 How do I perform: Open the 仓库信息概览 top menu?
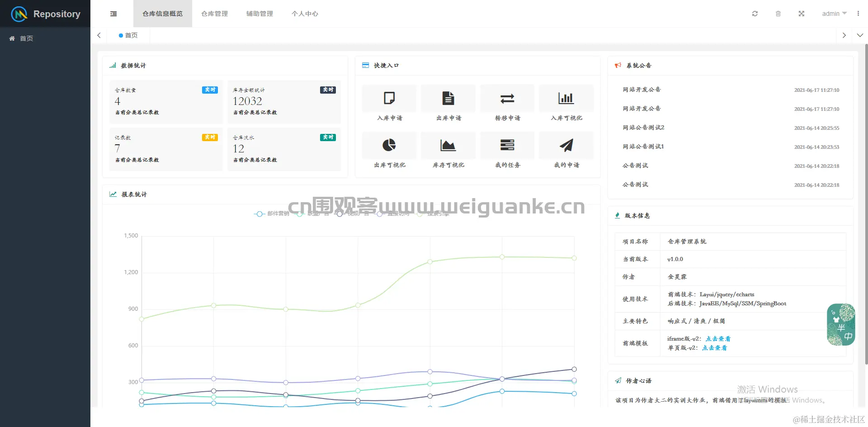coord(163,14)
